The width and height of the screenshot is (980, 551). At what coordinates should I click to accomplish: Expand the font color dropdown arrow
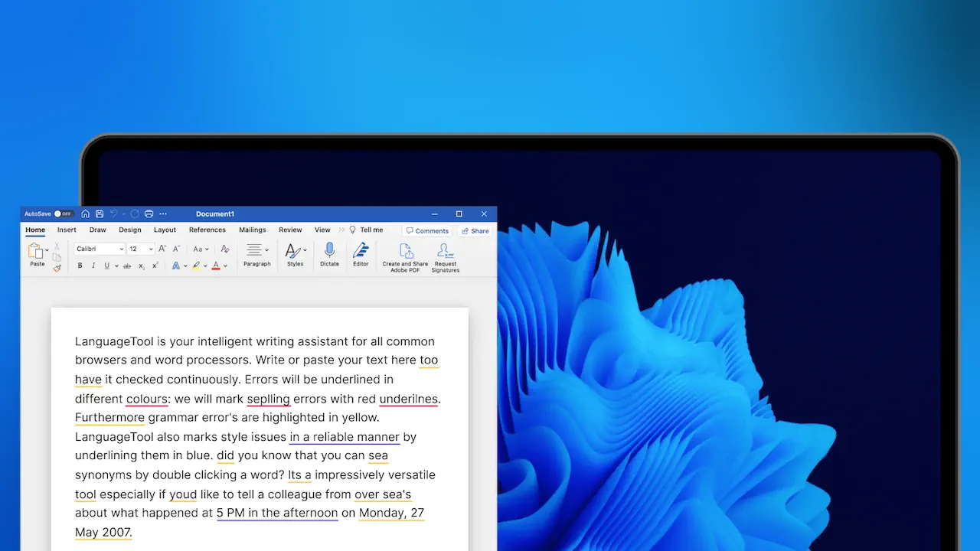[225, 266]
